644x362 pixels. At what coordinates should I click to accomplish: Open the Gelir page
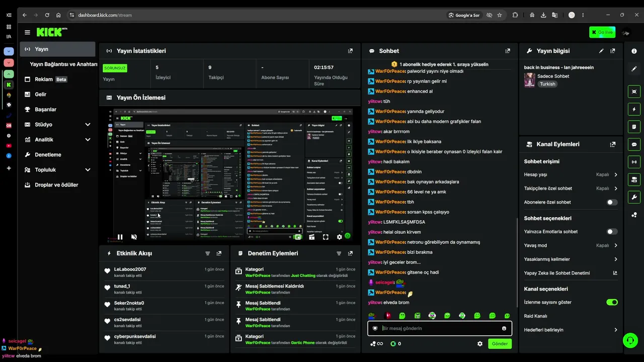coord(57,95)
